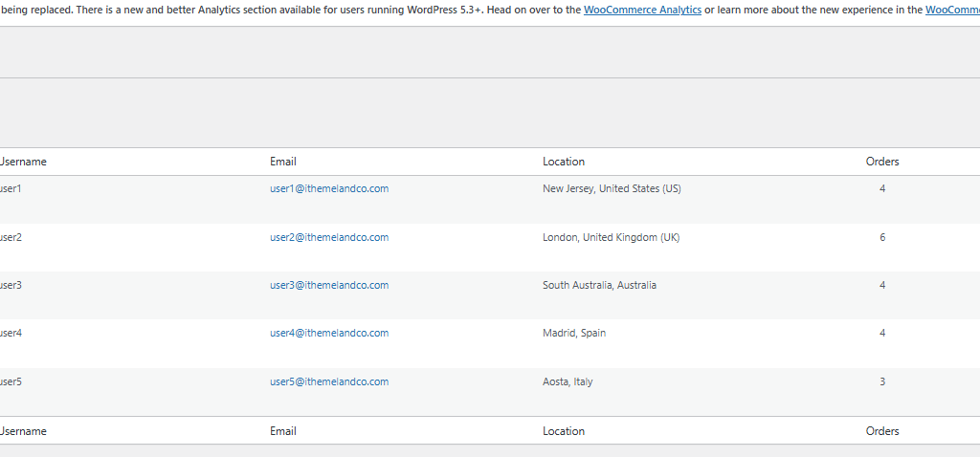Click the bottom Location column footer
The image size is (980, 457).
[x=564, y=431]
